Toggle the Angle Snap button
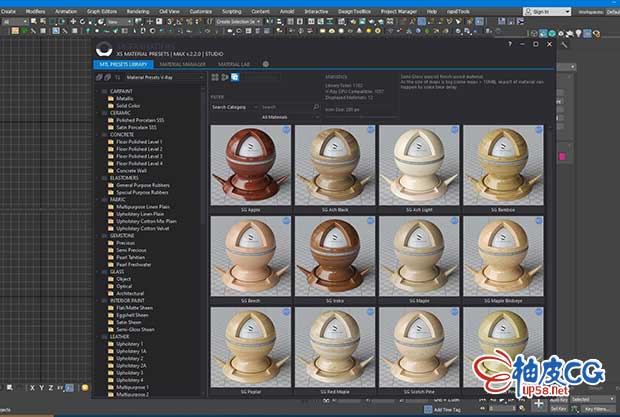This screenshot has width=620, height=417. [180, 21]
